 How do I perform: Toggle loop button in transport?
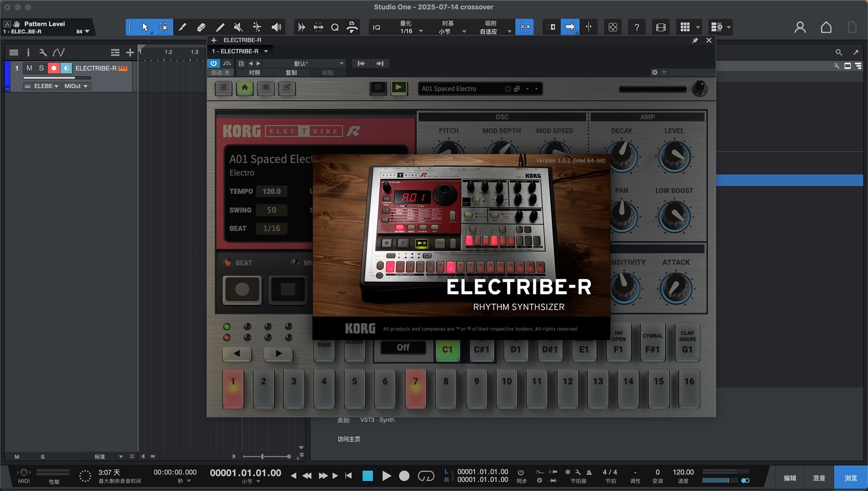pos(426,476)
